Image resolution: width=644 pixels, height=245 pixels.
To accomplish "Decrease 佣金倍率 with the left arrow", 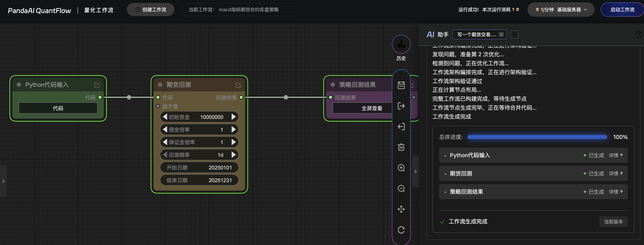I will click(x=165, y=129).
